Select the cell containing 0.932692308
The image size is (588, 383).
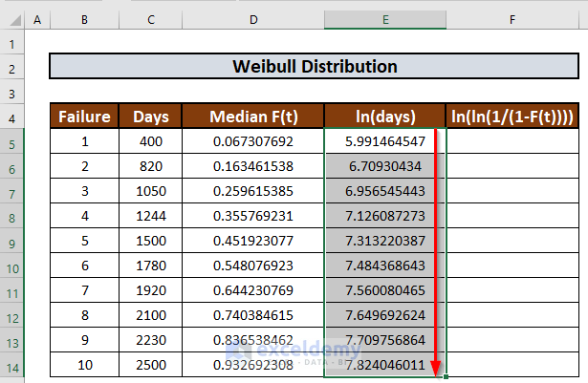[x=253, y=366]
